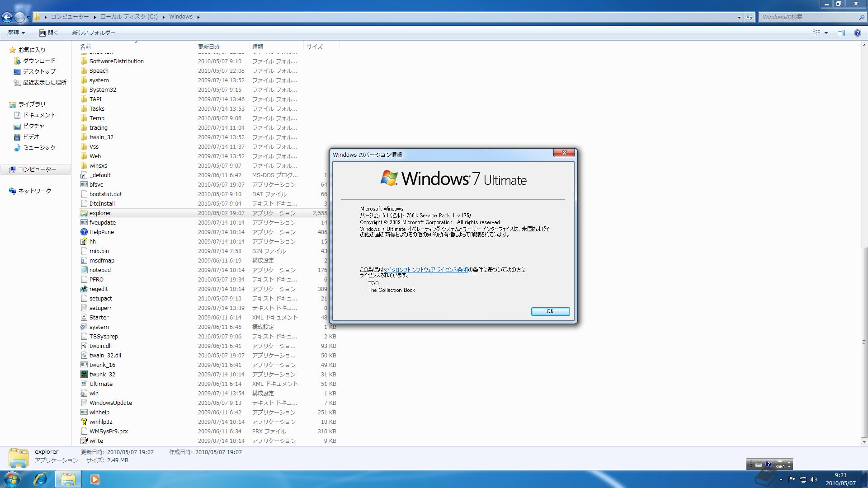Open 最近表示した場所 in favorites

point(44,82)
